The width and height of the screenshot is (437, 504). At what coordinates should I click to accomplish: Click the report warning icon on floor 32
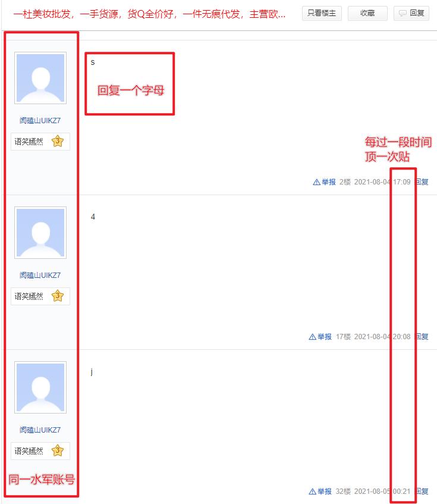coord(312,492)
